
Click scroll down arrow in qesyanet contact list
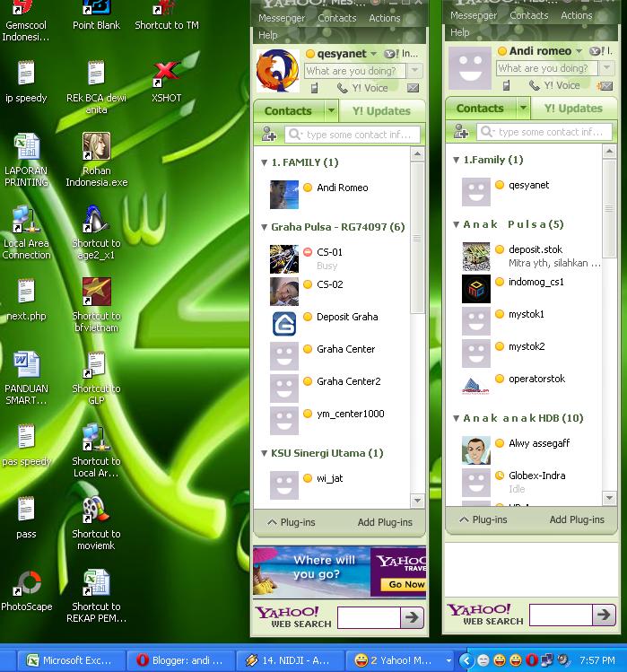[x=417, y=500]
